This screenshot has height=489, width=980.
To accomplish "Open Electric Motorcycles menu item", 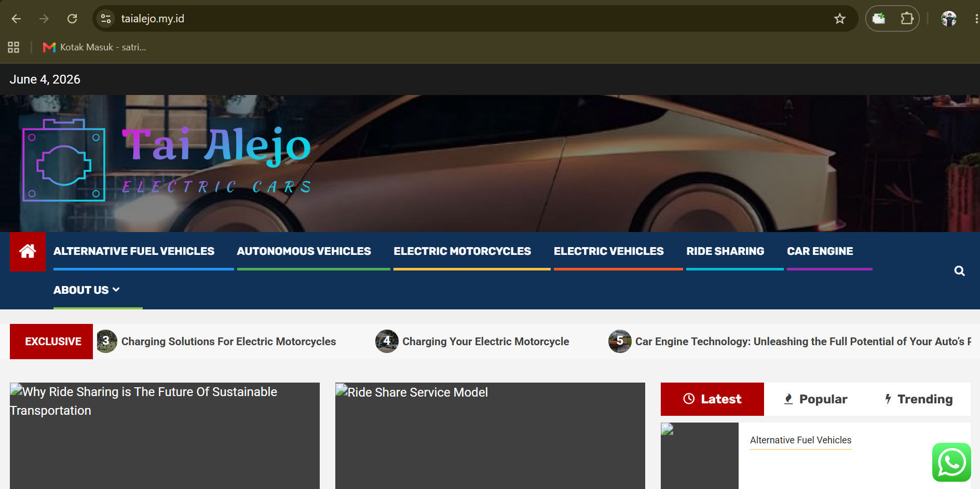I will click(x=462, y=251).
